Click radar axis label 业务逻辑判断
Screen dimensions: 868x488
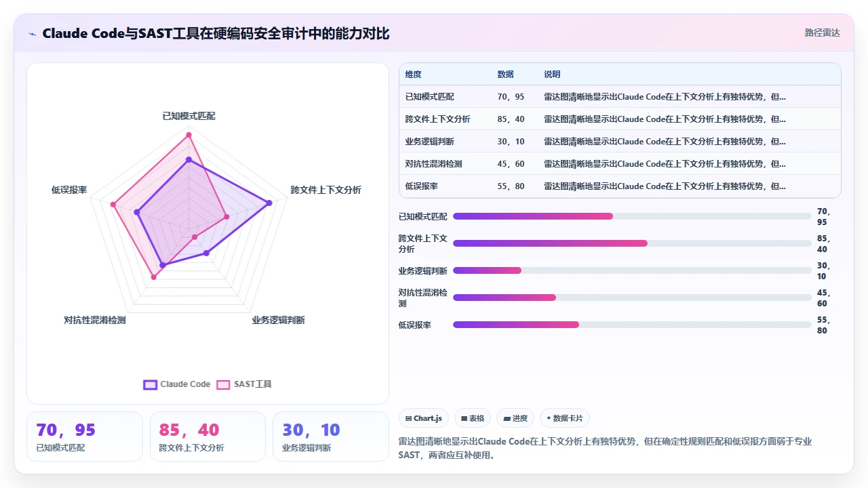(x=279, y=320)
